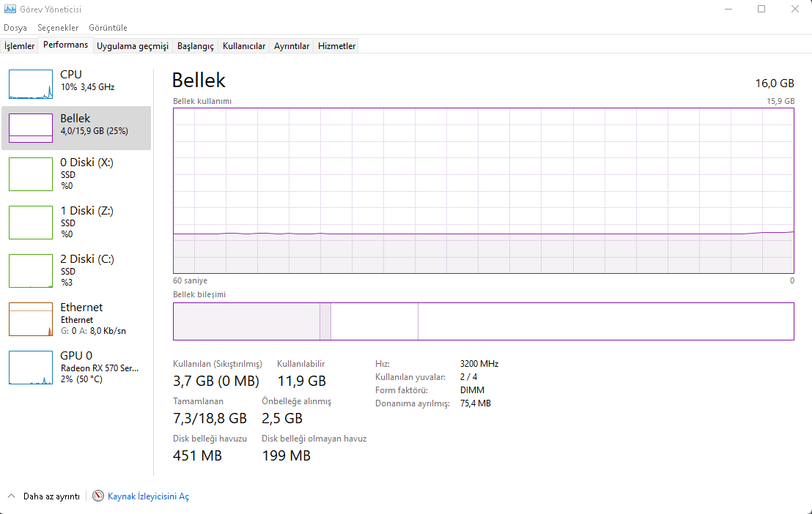Click the Daha az ayrıntı chevron icon
The height and width of the screenshot is (514, 812).
click(12, 496)
